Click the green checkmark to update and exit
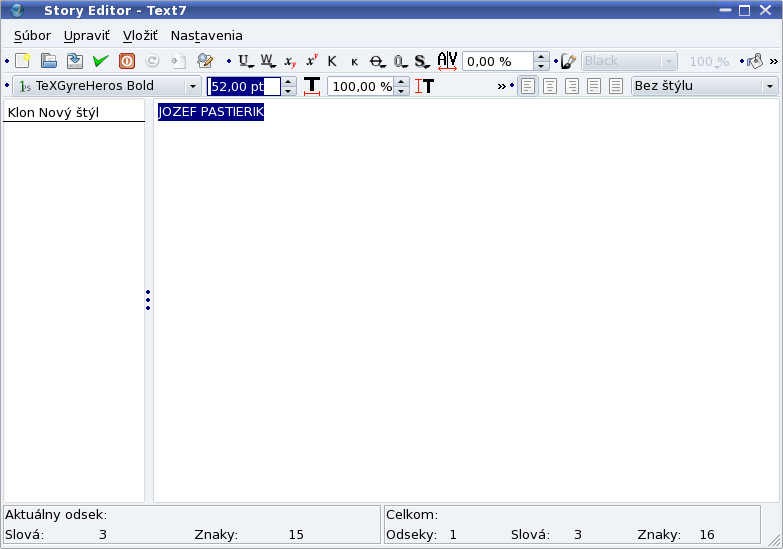Viewport: 783px width, 549px height. pos(100,61)
